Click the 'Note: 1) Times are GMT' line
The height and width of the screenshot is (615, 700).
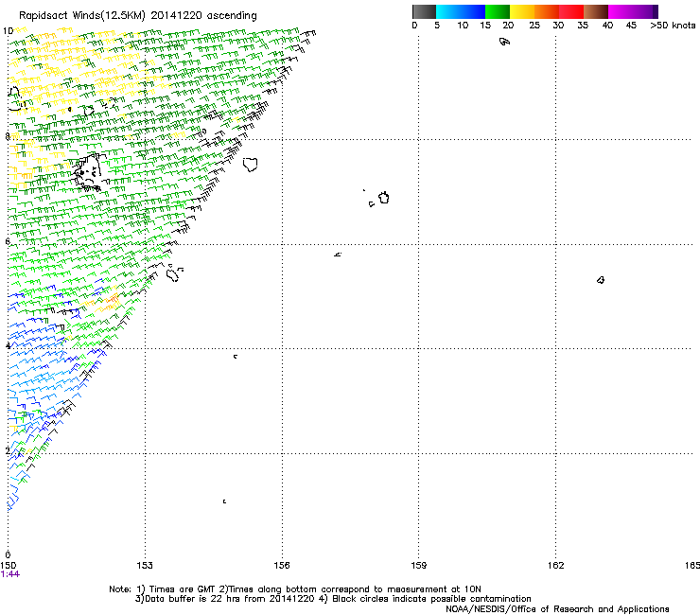(295, 589)
